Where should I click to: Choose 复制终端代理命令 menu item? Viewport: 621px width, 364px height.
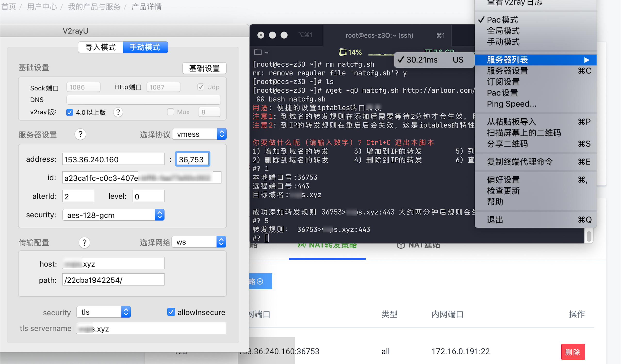pos(535,162)
